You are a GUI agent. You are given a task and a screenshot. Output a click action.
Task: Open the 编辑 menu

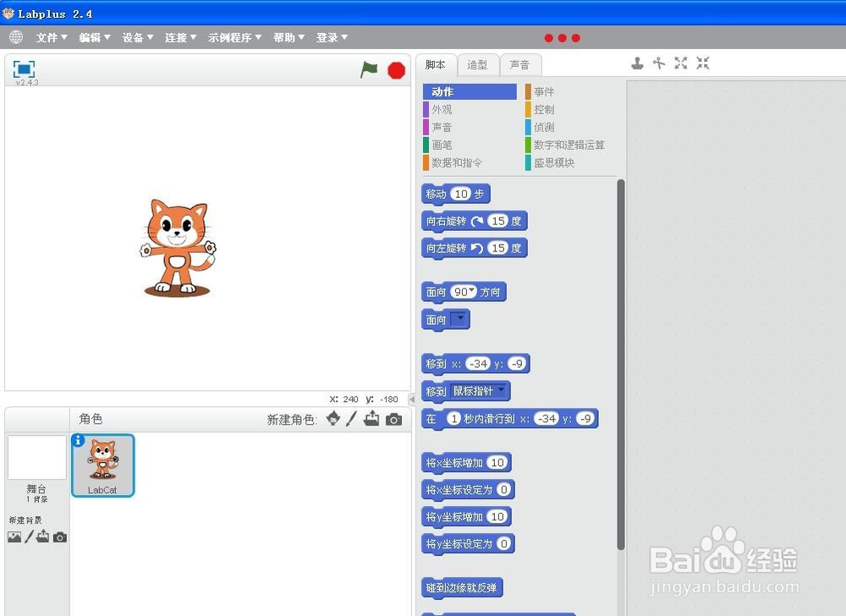pyautogui.click(x=95, y=37)
